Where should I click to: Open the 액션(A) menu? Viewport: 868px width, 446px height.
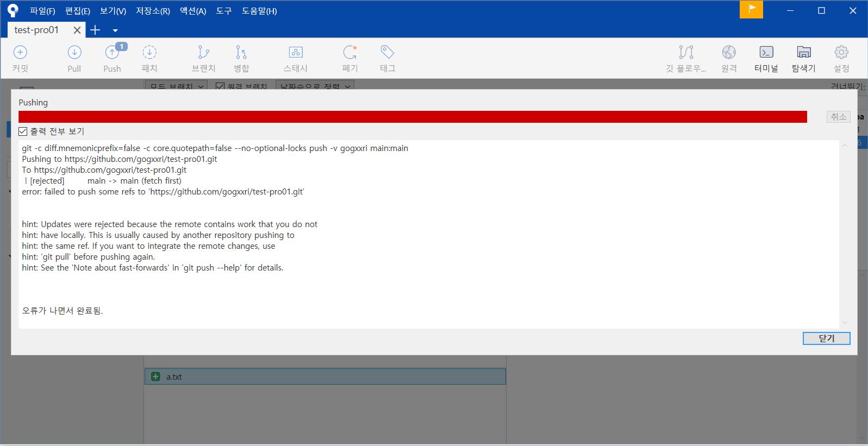[x=193, y=11]
